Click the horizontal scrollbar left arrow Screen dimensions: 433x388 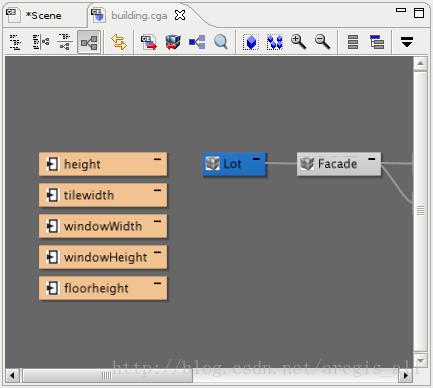12,376
